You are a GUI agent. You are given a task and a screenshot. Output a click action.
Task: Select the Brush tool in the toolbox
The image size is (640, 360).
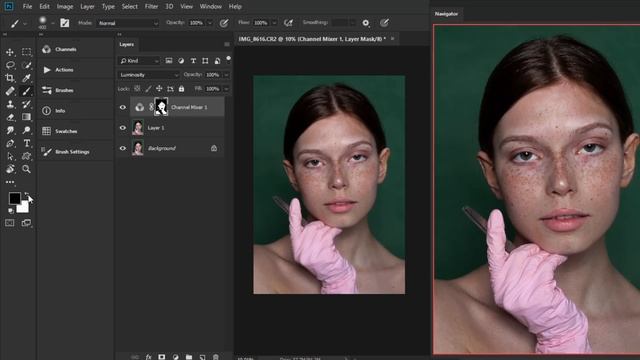[27, 91]
